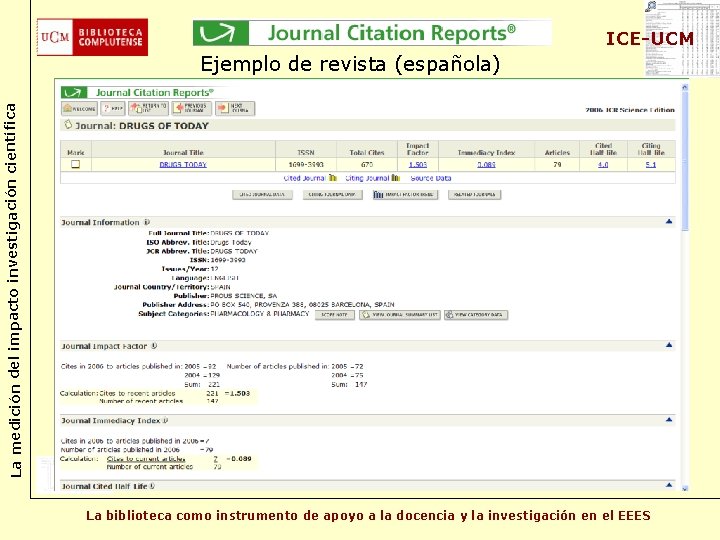Click the Return to List toolbar button

coord(148,108)
